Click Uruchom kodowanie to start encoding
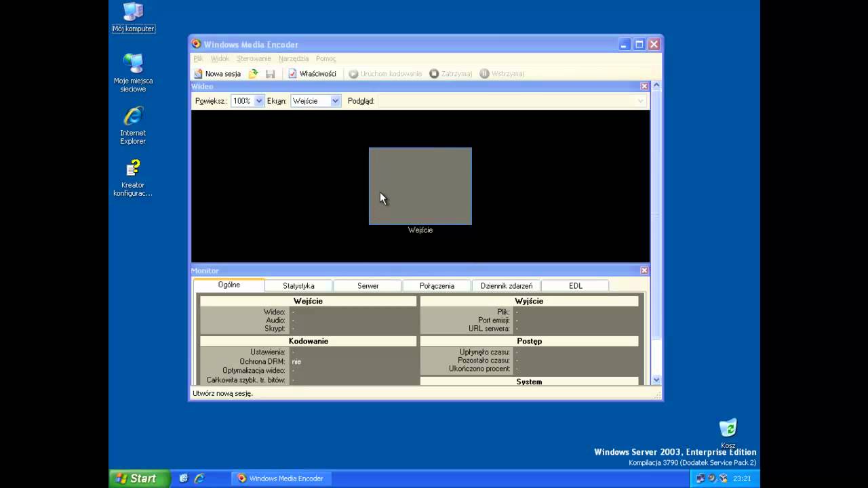Viewport: 868px width, 488px height. 385,74
